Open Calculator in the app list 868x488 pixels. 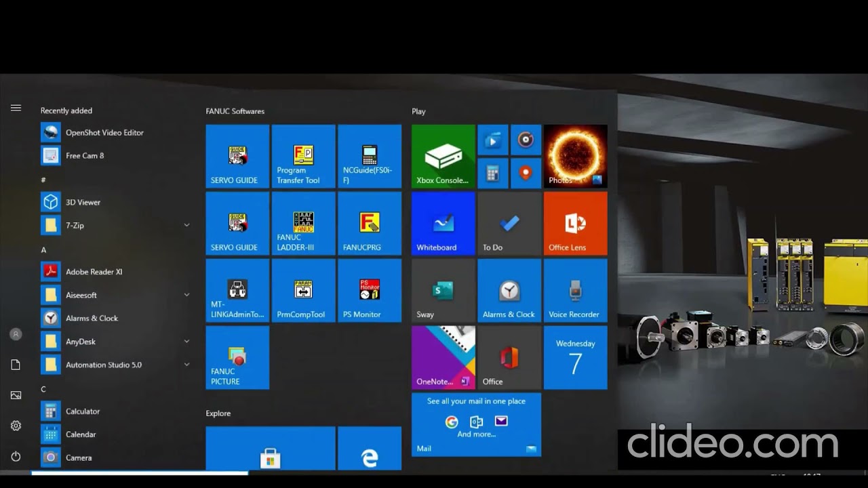pos(117,411)
